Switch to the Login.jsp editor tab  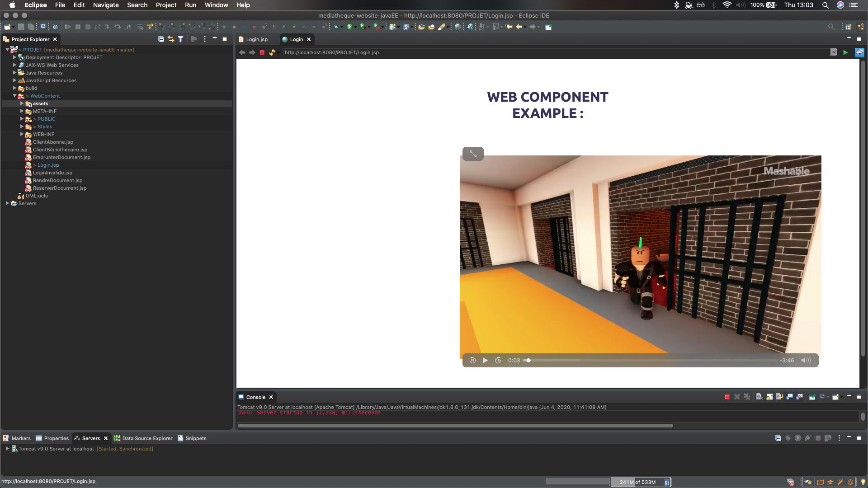click(x=256, y=39)
